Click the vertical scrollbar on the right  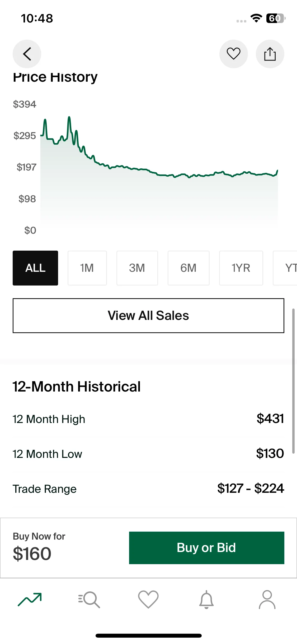click(x=293, y=381)
